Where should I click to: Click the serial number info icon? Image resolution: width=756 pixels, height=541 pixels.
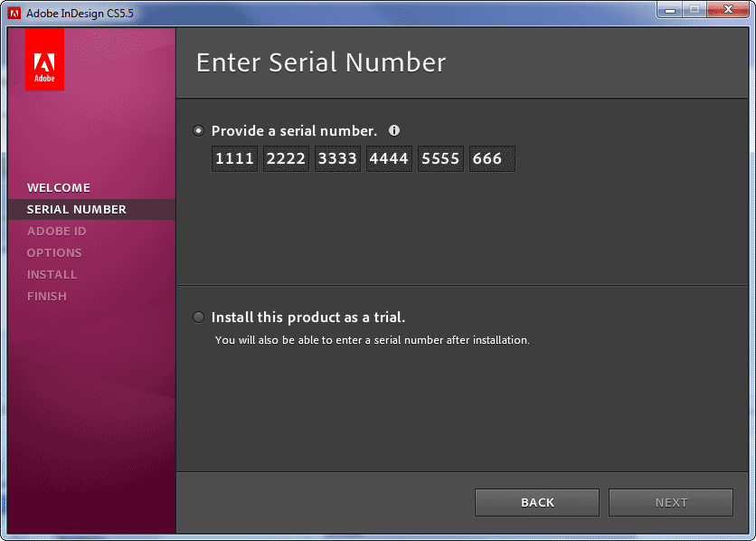[394, 130]
